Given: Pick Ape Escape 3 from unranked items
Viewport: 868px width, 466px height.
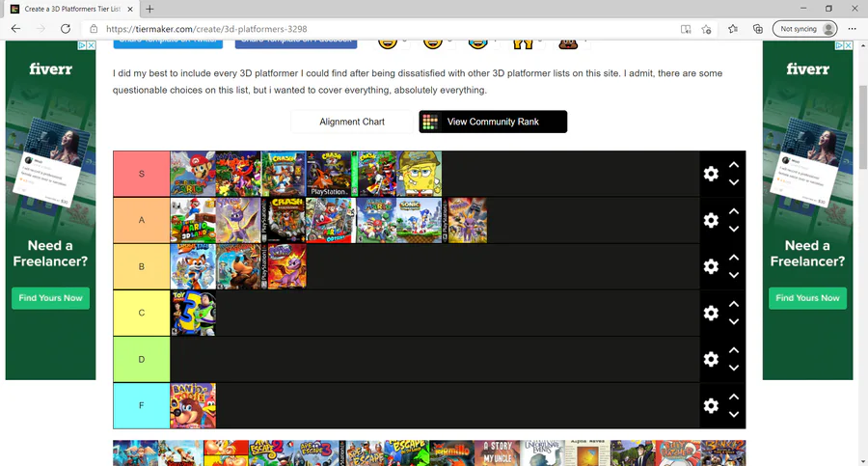Looking at the screenshot, I should tap(316, 453).
